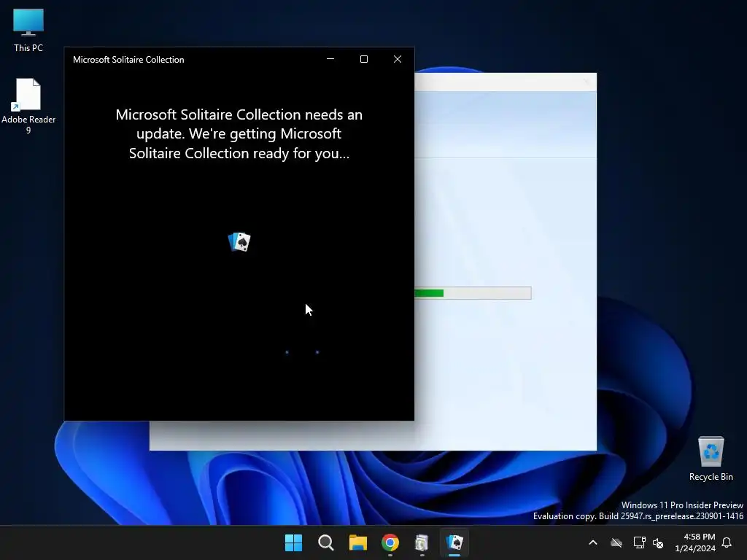Launch File Explorer from taskbar
The image size is (747, 560).
coord(357,542)
